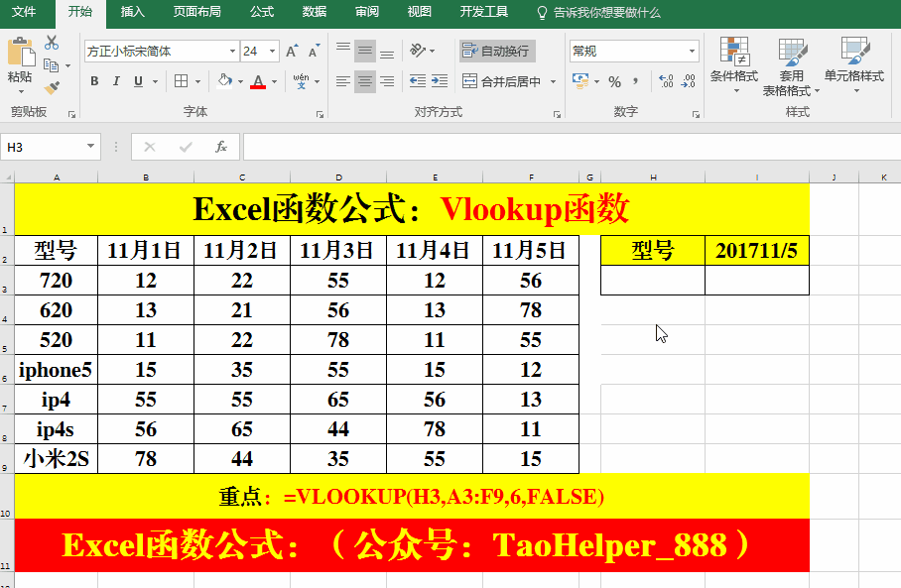Open the wén phonetic guide tool
The width and height of the screenshot is (901, 588).
[x=301, y=81]
